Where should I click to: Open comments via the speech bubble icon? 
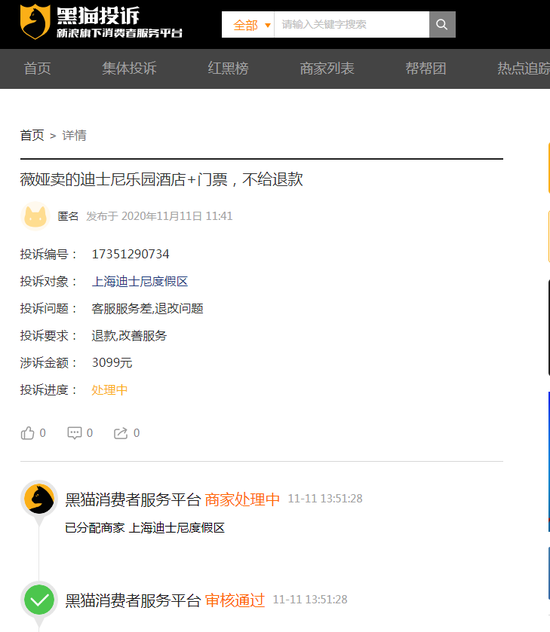point(75,433)
